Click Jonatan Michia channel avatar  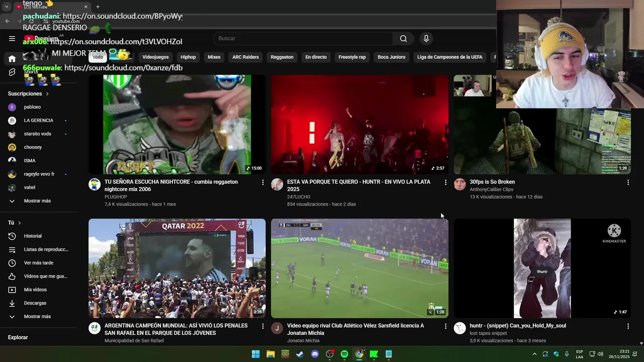(x=277, y=328)
